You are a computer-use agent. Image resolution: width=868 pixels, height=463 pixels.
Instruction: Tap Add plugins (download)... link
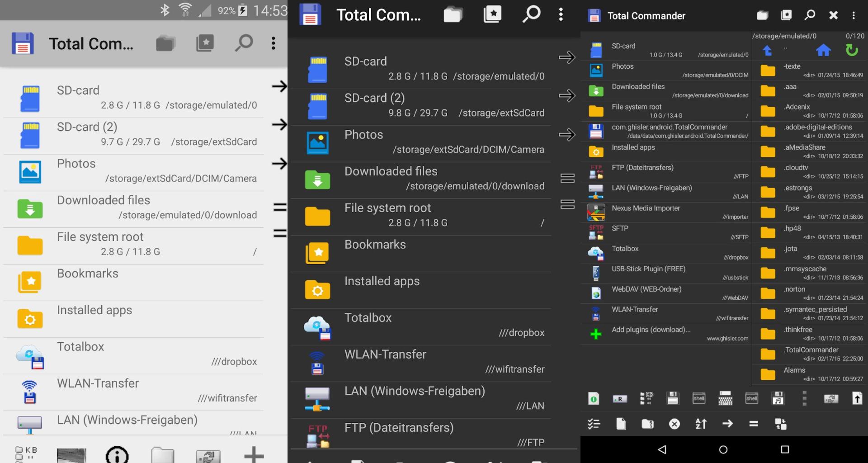pos(667,334)
